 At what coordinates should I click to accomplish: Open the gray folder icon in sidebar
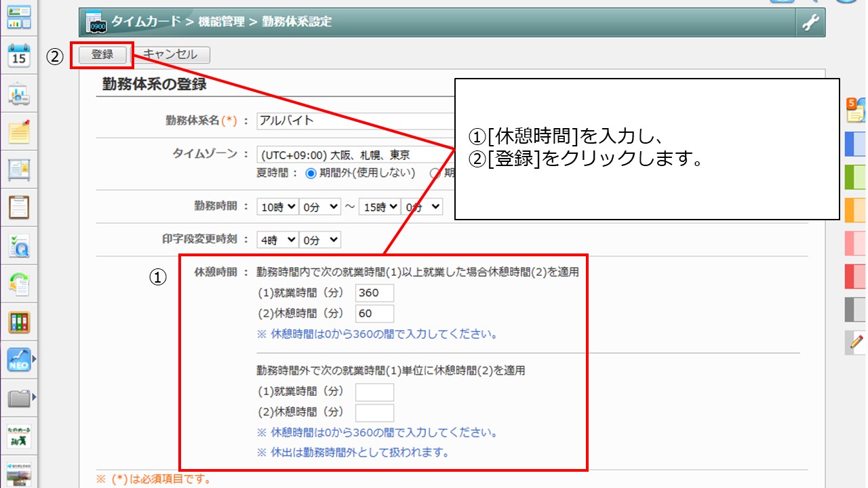click(20, 397)
